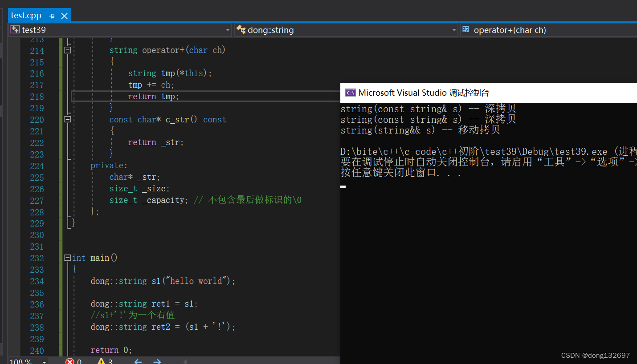This screenshot has width=637, height=364.
Task: Click 'size_t _size;' member declaration
Action: point(140,189)
